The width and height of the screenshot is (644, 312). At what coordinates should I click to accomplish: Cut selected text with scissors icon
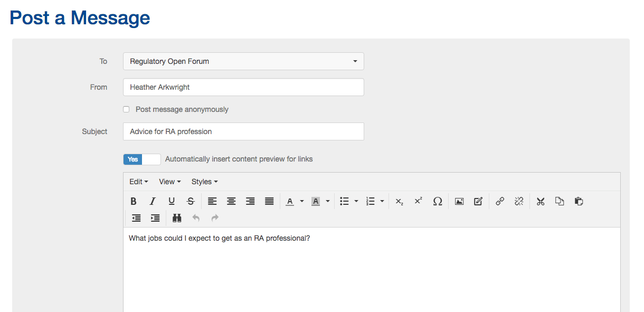point(541,201)
